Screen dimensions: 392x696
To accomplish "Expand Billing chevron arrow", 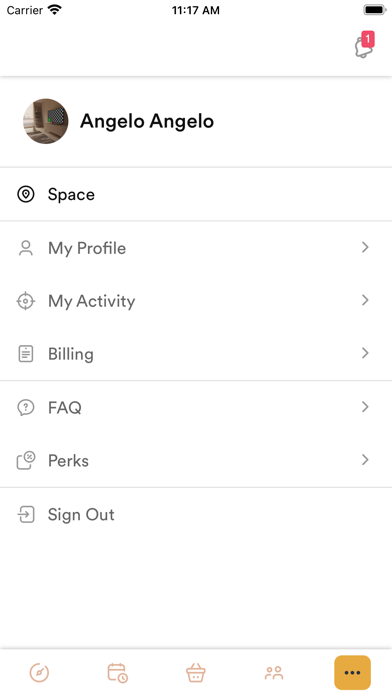I will tap(365, 353).
